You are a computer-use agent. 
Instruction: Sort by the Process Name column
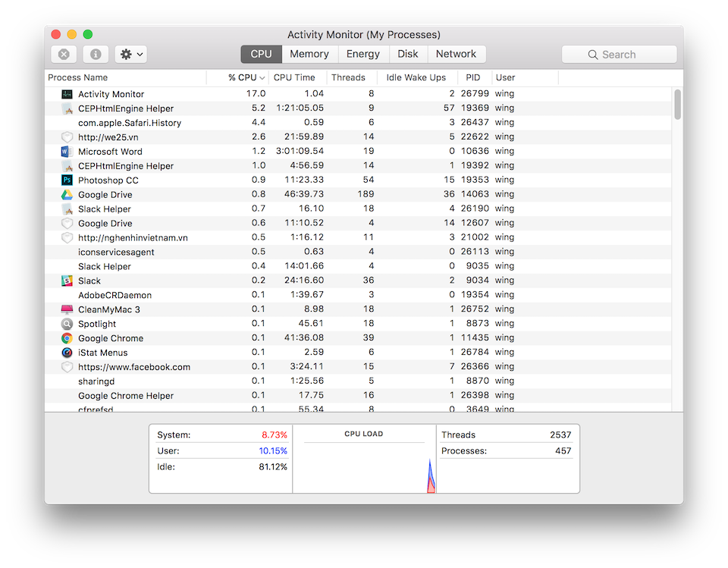click(x=125, y=77)
